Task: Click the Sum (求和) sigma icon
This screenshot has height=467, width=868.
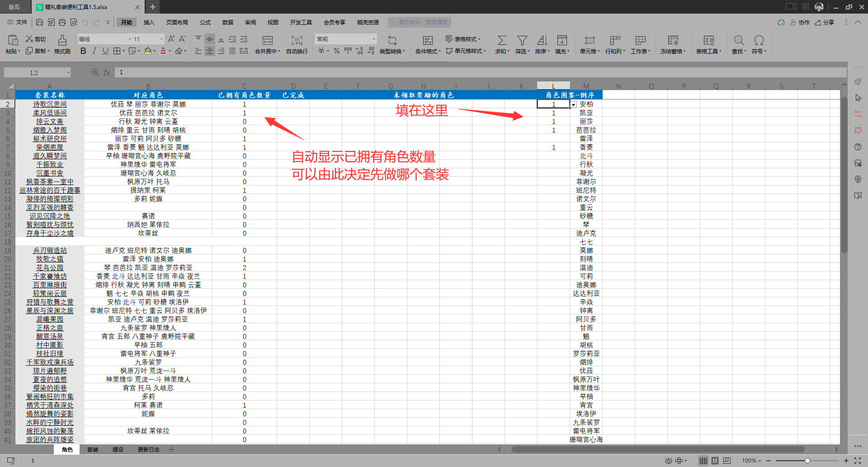Action: [502, 40]
